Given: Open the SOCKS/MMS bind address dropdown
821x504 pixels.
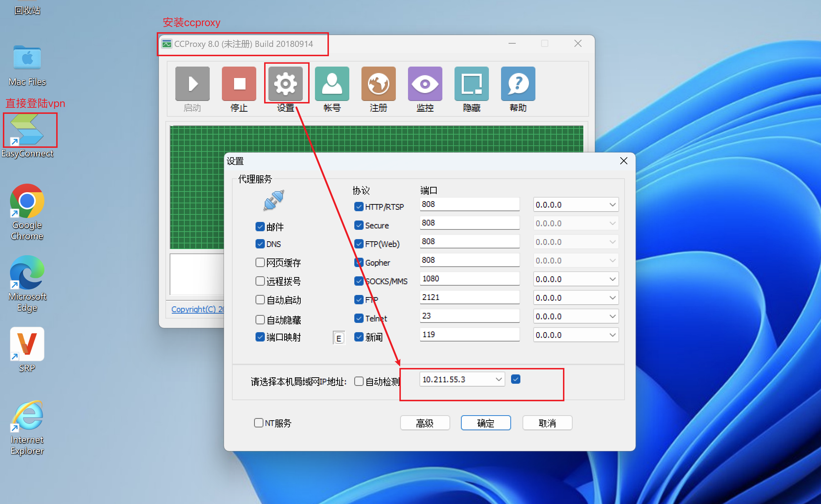Looking at the screenshot, I should click(x=612, y=279).
